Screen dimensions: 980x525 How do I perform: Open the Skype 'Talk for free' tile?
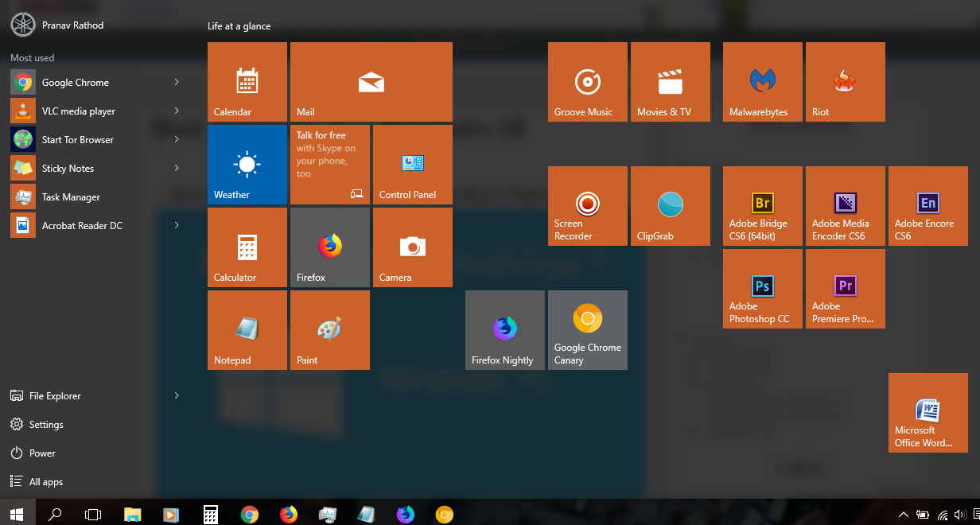[330, 165]
